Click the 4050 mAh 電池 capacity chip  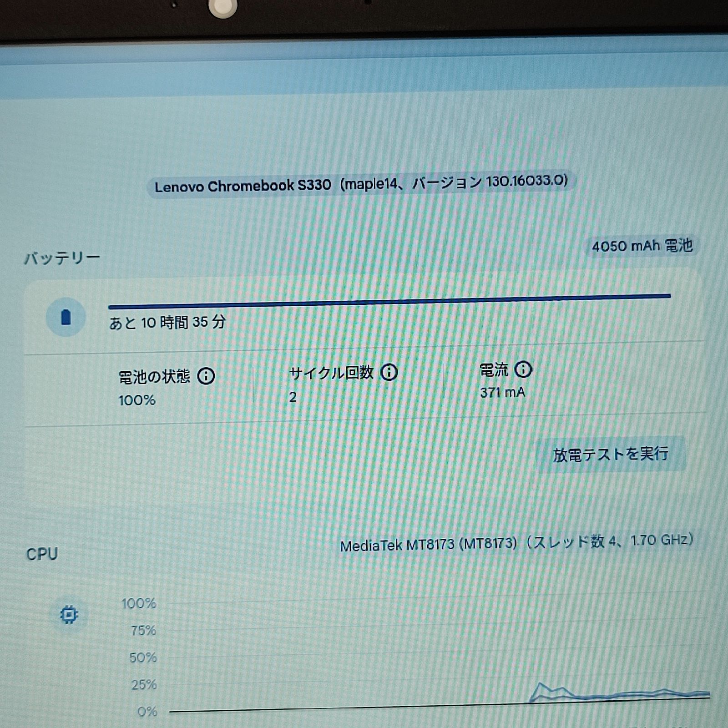[642, 246]
